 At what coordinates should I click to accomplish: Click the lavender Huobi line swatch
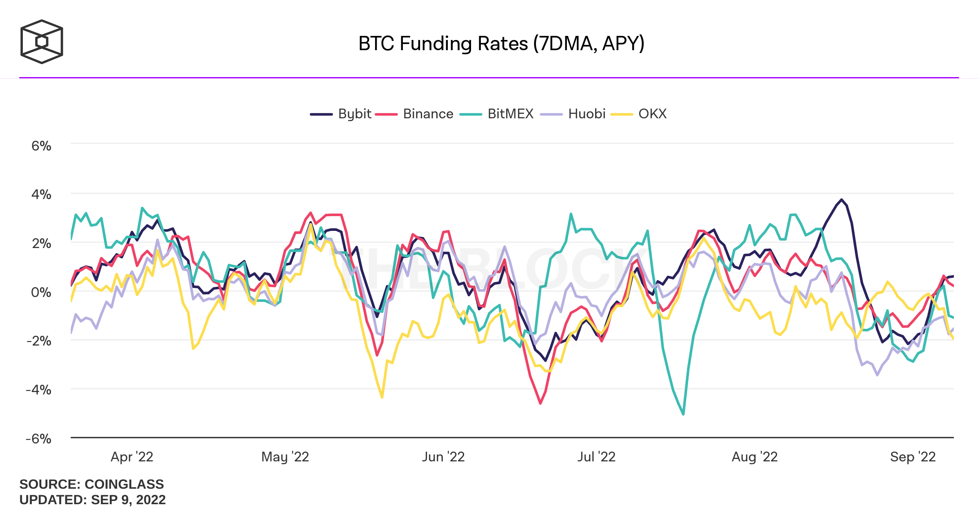point(551,115)
